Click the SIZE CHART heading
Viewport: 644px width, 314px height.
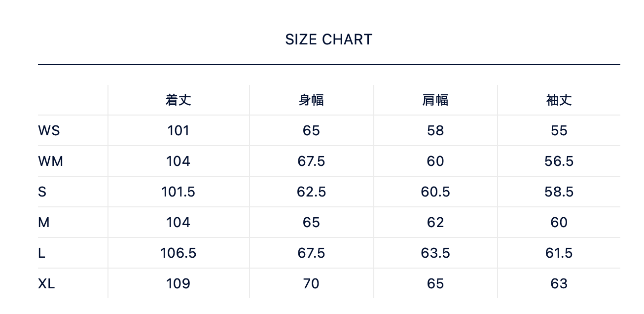point(328,39)
